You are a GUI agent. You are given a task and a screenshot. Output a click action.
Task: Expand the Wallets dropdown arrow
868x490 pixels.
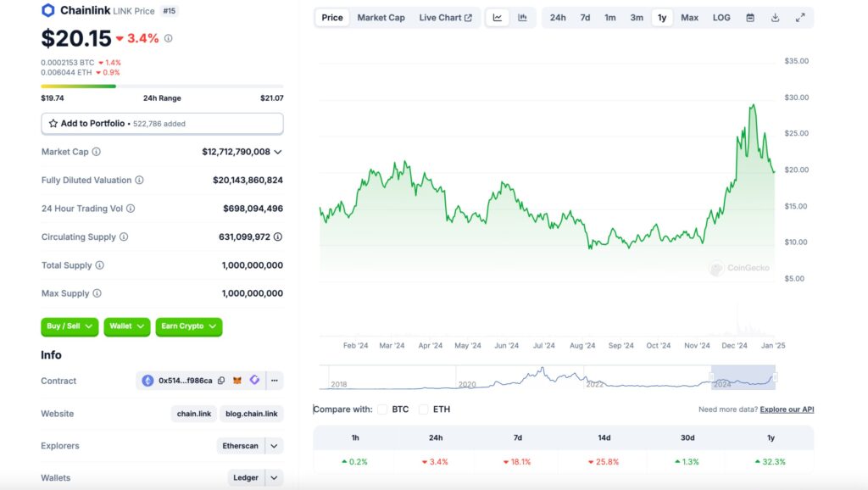coord(274,477)
